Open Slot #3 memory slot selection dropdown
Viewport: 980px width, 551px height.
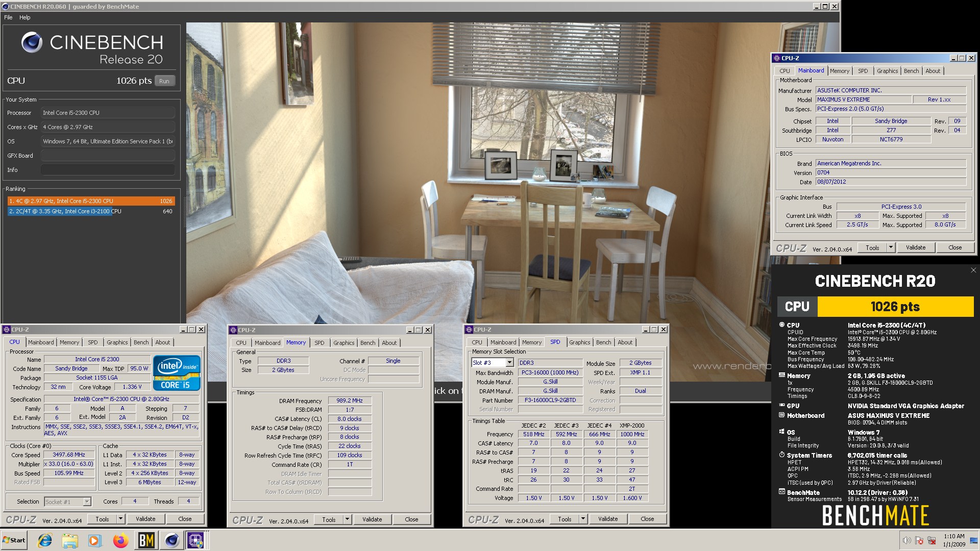pos(509,363)
